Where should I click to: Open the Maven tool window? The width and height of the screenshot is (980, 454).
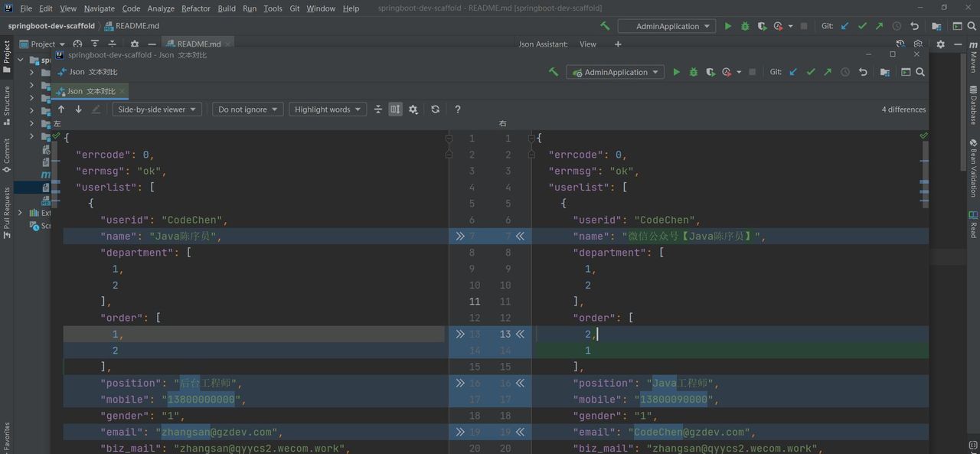point(973,57)
